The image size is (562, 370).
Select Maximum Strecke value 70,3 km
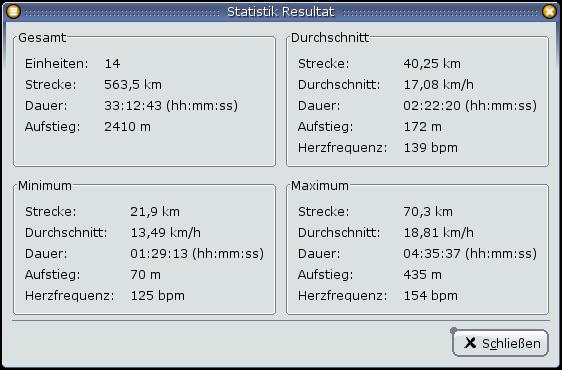pyautogui.click(x=428, y=212)
